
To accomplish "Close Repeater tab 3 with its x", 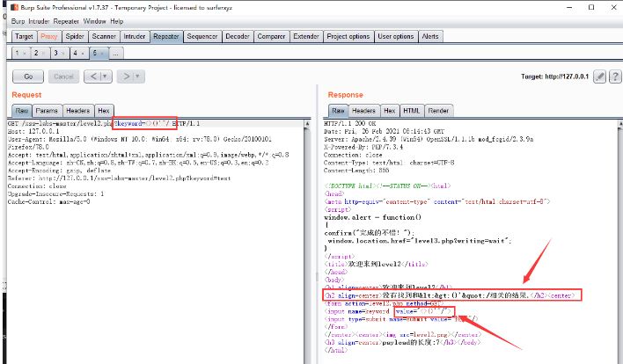I will (63, 53).
